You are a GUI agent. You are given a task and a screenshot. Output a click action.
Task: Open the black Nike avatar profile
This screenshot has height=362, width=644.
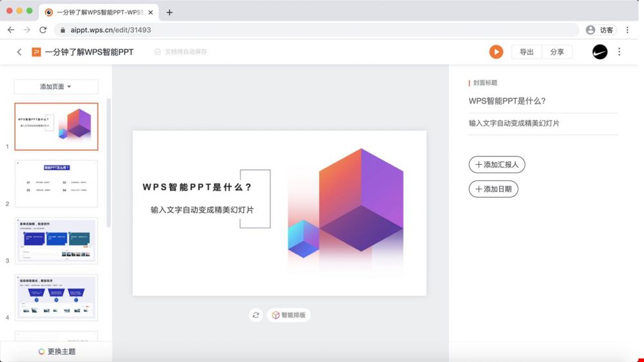pyautogui.click(x=600, y=52)
